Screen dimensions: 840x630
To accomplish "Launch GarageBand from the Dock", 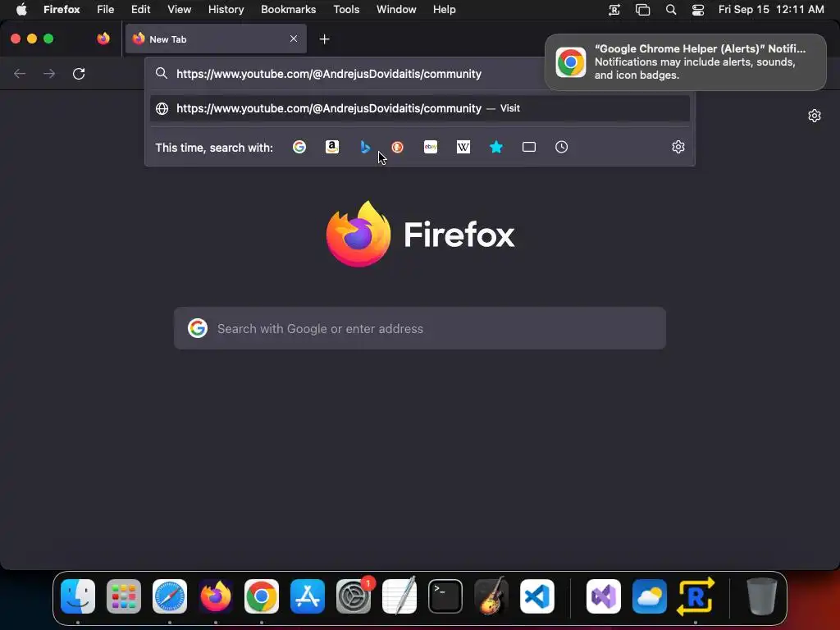I will coord(491,596).
